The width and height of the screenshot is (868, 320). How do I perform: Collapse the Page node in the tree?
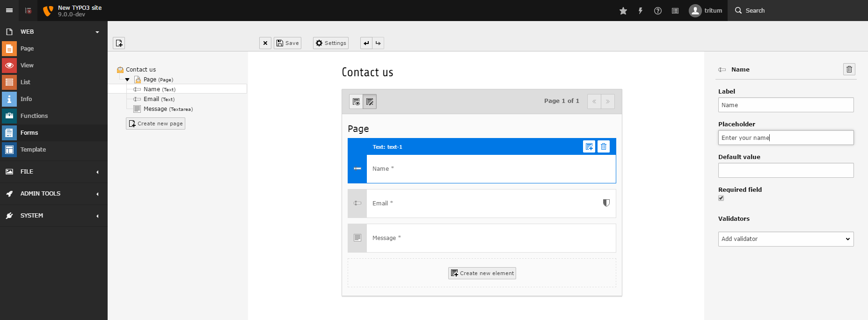coord(127,80)
